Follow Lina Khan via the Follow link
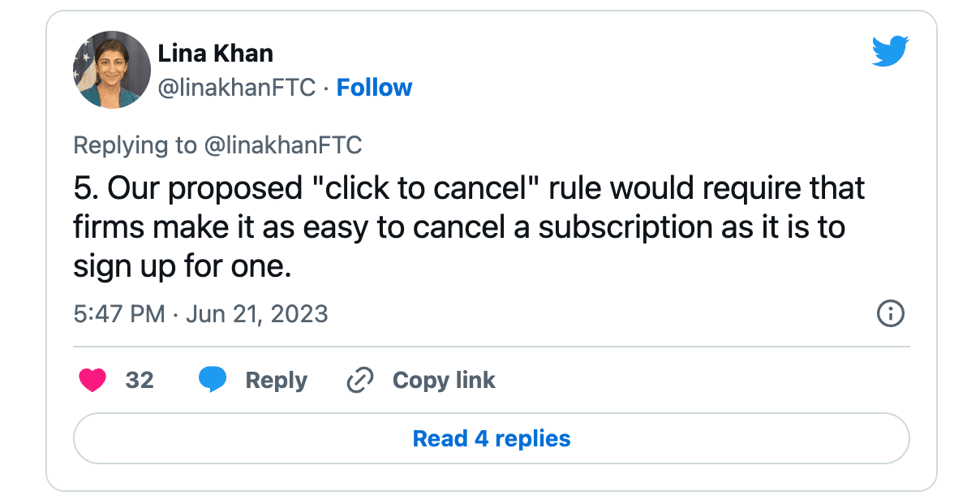Image resolution: width=980 pixels, height=500 pixels. coord(374,88)
